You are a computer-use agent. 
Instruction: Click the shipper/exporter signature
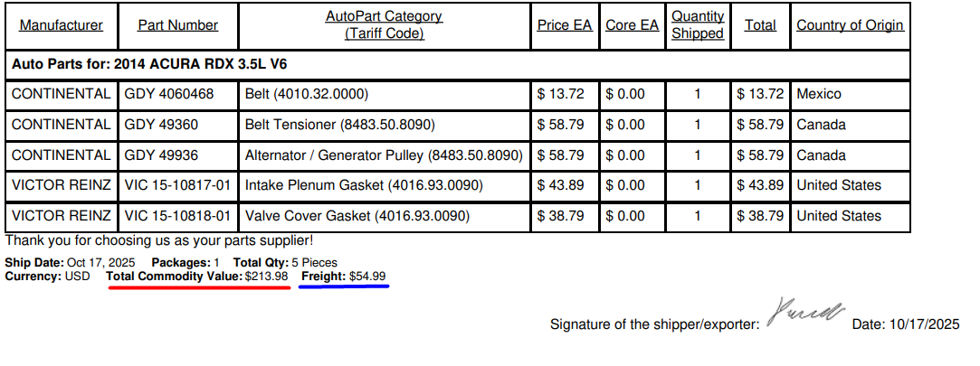click(x=804, y=313)
